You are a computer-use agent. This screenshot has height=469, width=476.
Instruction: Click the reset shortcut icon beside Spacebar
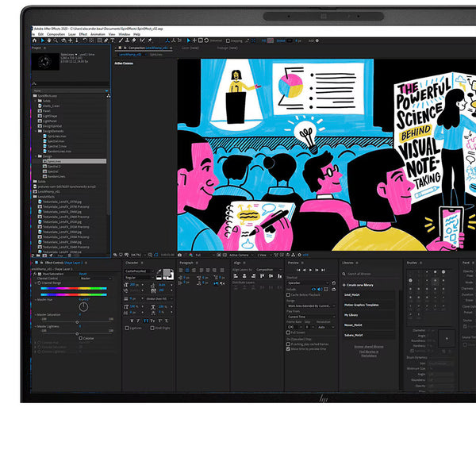pyautogui.click(x=334, y=283)
